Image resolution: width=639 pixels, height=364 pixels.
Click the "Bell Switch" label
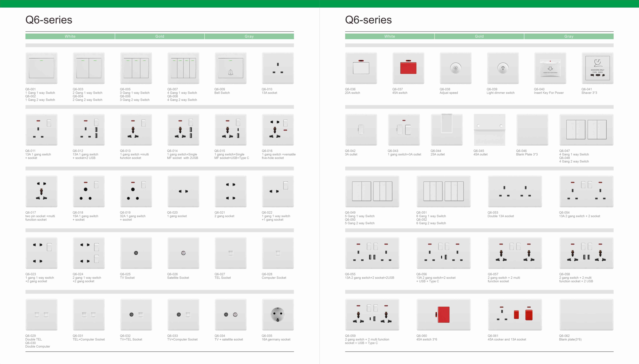pyautogui.click(x=222, y=93)
